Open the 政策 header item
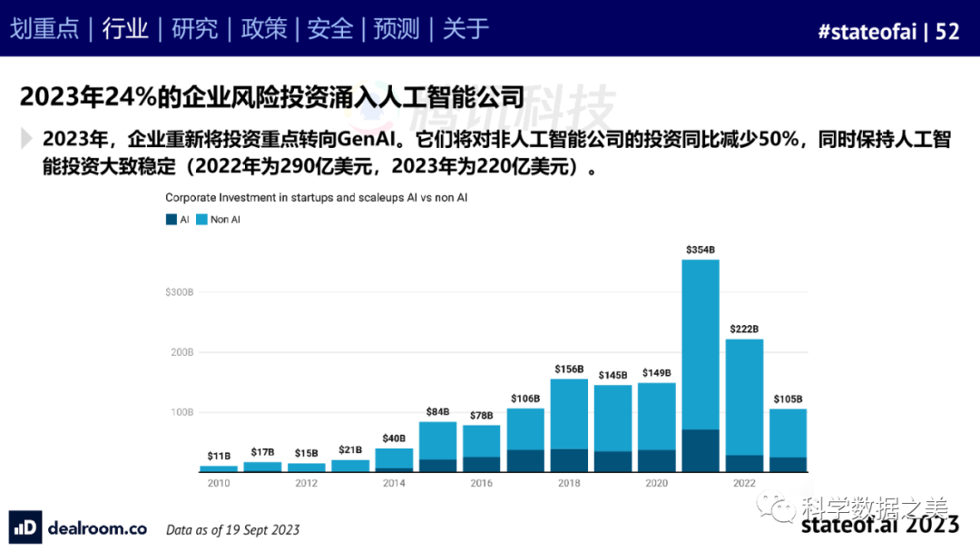The height and width of the screenshot is (552, 980). point(263,29)
